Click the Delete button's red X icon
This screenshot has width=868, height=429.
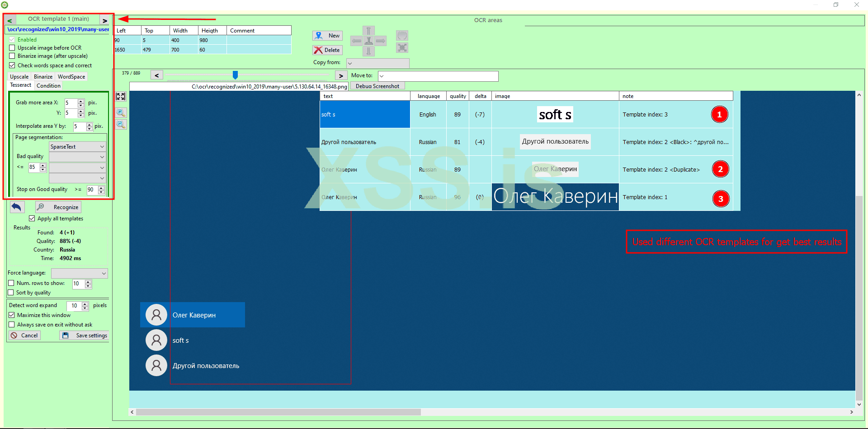pyautogui.click(x=318, y=50)
